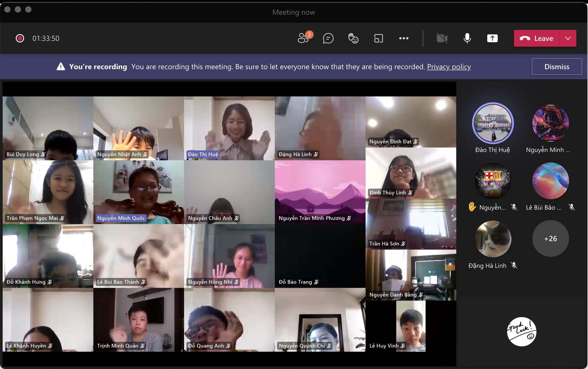Select Đào Thị Huệ avatar in sidebar
588x369 pixels.
tap(492, 123)
